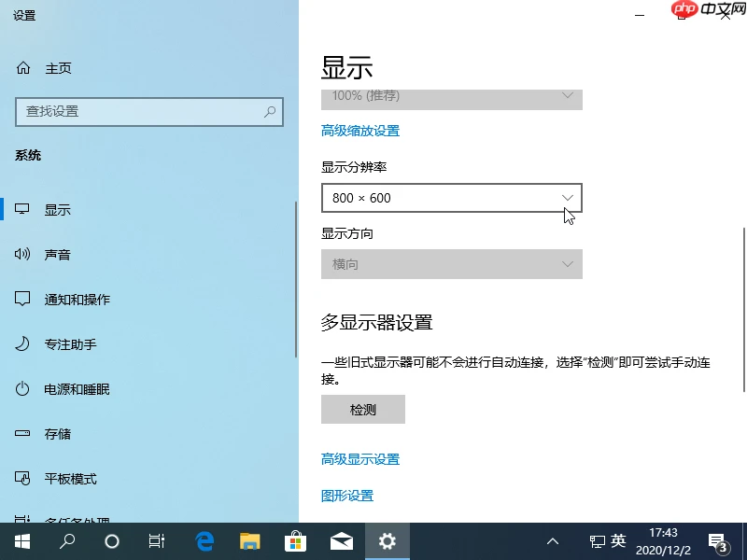The height and width of the screenshot is (560, 747).
Task: Open the scaling percentage dropdown
Action: [452, 96]
